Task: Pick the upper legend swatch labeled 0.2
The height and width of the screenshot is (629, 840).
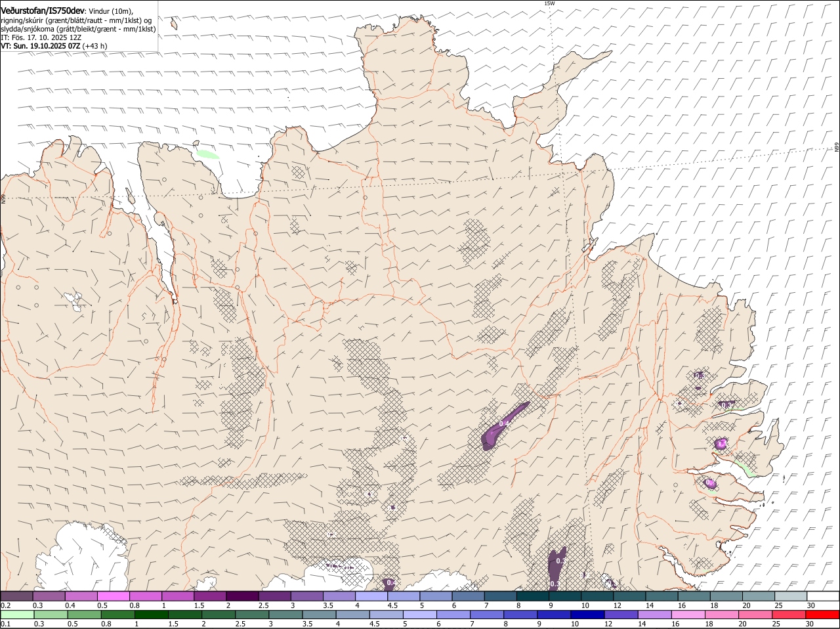Action: pyautogui.click(x=16, y=596)
